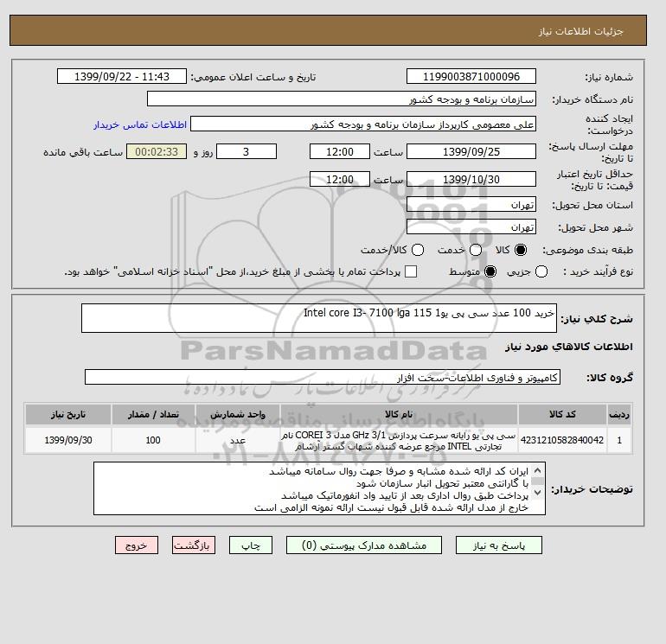Click the remaining days field showing 3
The width and height of the screenshot is (666, 644).
(247, 151)
